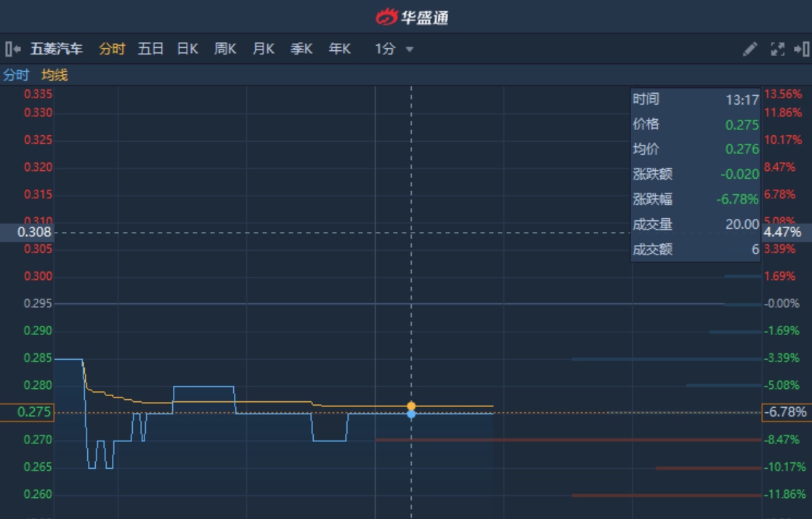812x519 pixels.
Task: Click the 成交量 20.00 tooltip row
Action: pyautogui.click(x=696, y=225)
